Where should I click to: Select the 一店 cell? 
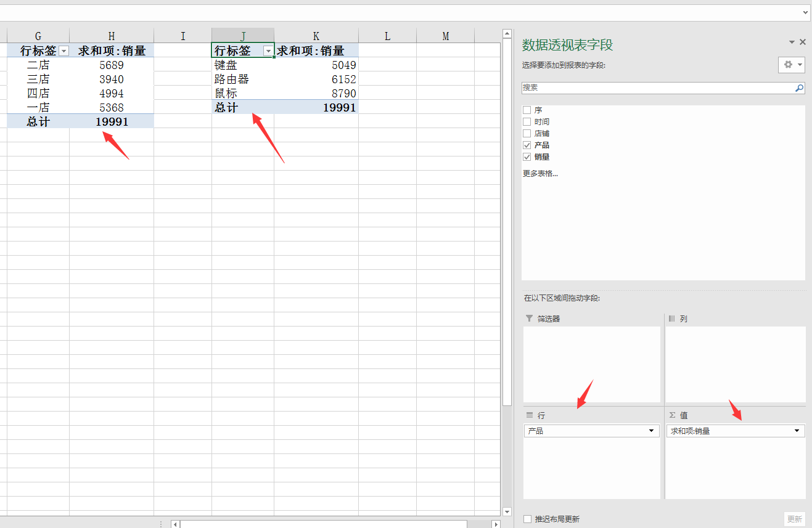pyautogui.click(x=38, y=107)
